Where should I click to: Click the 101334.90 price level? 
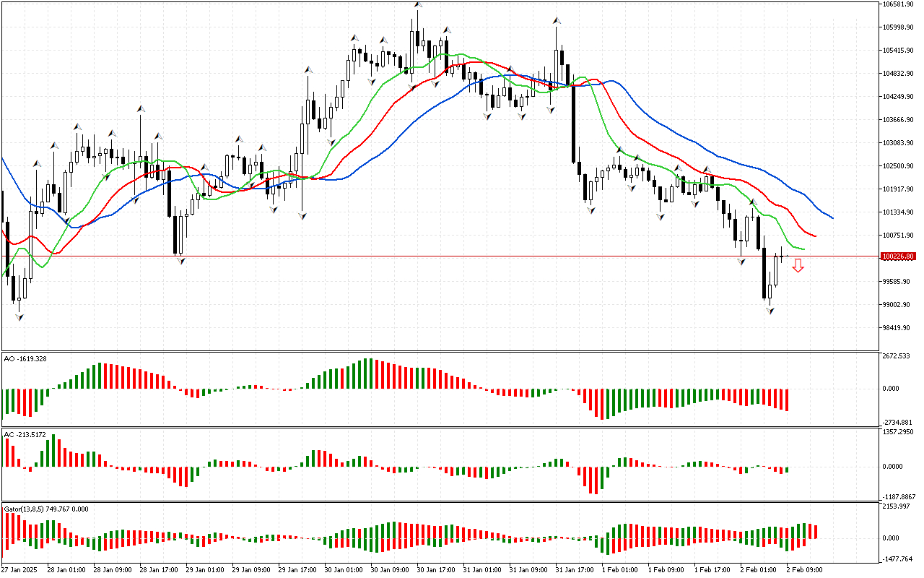899,212
